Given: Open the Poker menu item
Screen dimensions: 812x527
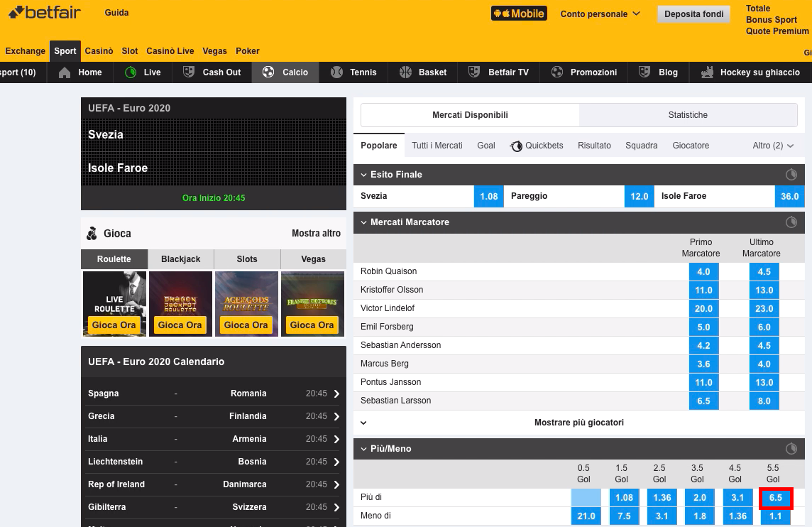Looking at the screenshot, I should (x=248, y=51).
